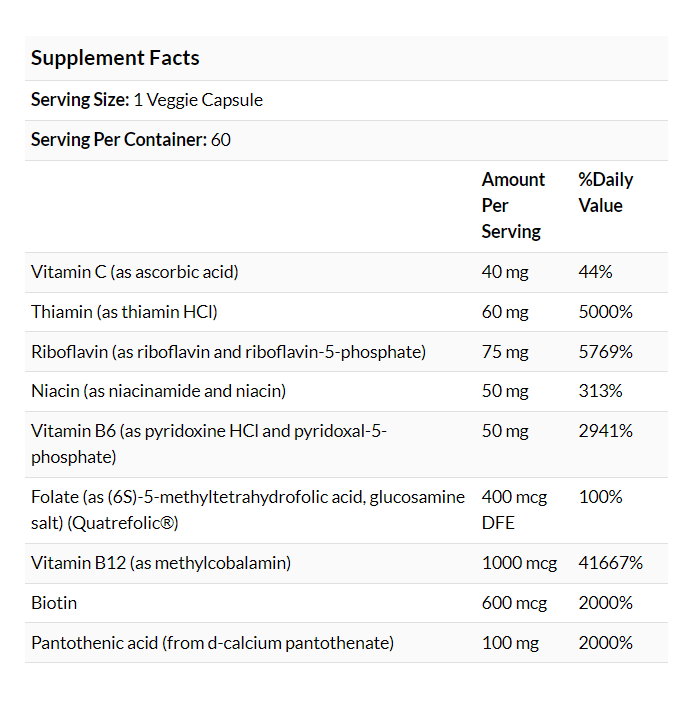Select the Vitamin C ingredient name

pos(135,272)
